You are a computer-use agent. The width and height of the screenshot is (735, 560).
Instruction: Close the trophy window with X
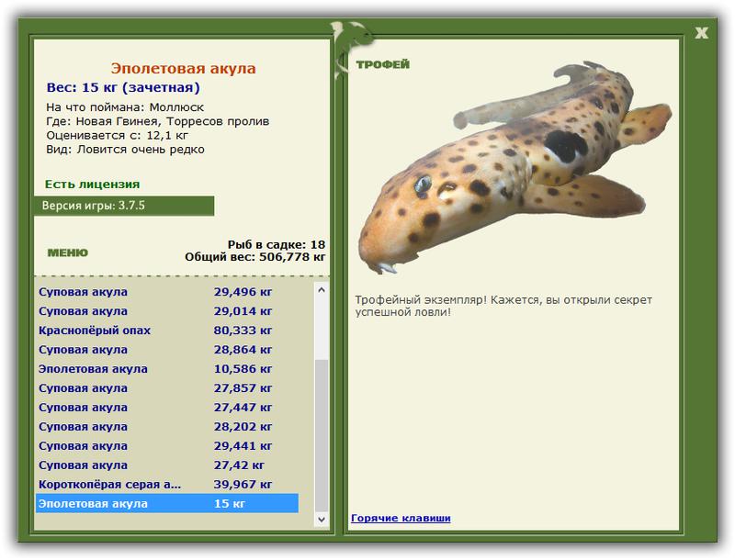(701, 33)
